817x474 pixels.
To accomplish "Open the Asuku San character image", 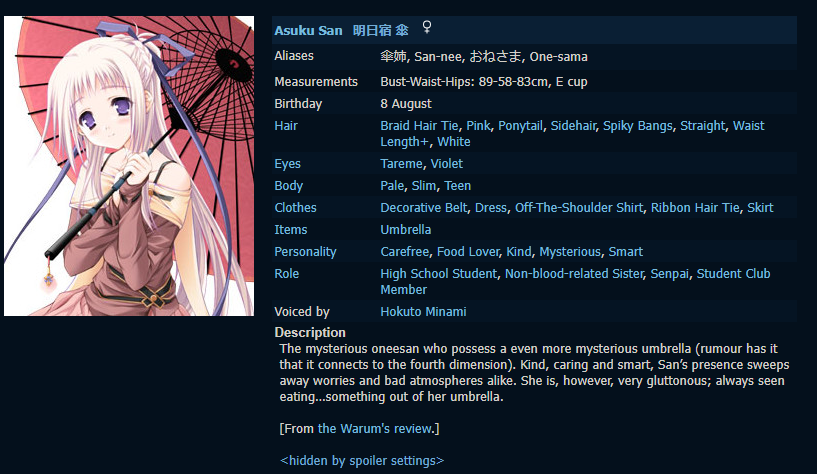I will [x=129, y=166].
